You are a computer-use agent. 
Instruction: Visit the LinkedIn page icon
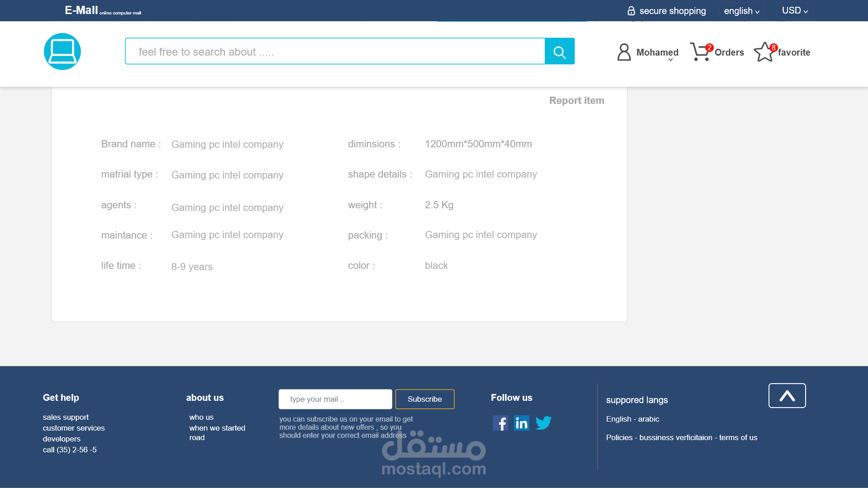(522, 423)
